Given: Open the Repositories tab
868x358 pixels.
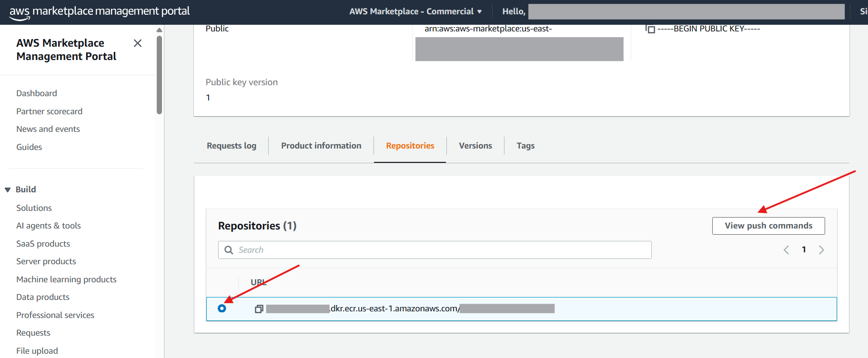Looking at the screenshot, I should [x=410, y=146].
